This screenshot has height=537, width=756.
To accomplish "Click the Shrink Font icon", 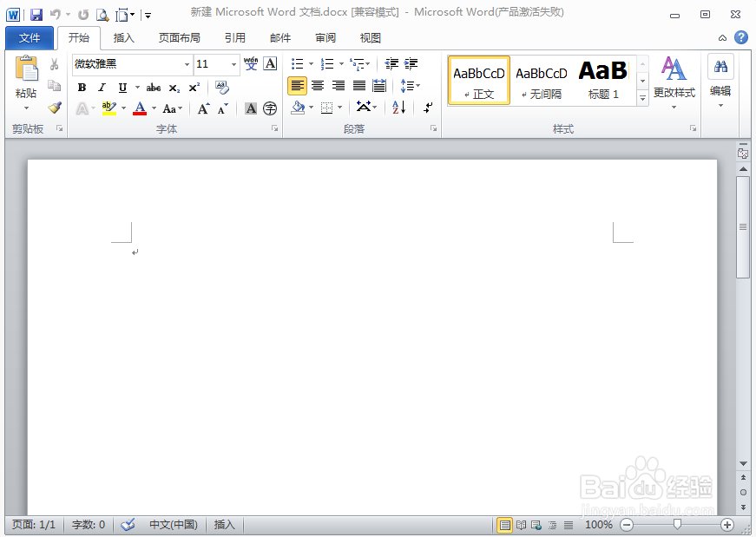I will point(223,108).
